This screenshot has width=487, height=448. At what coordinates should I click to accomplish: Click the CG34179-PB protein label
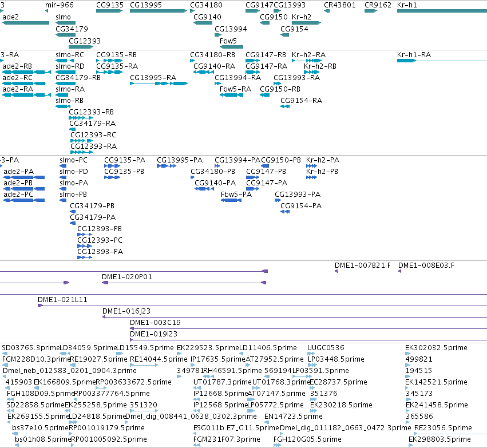[92, 206]
